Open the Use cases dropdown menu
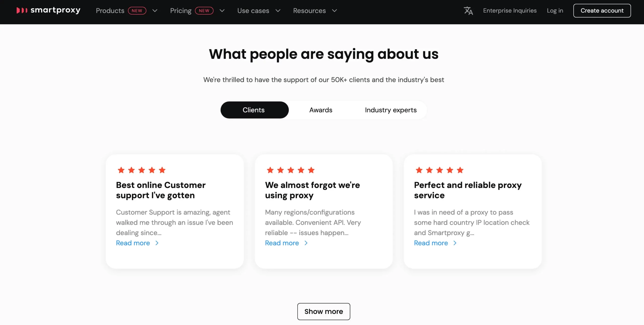The width and height of the screenshot is (644, 325). click(259, 10)
